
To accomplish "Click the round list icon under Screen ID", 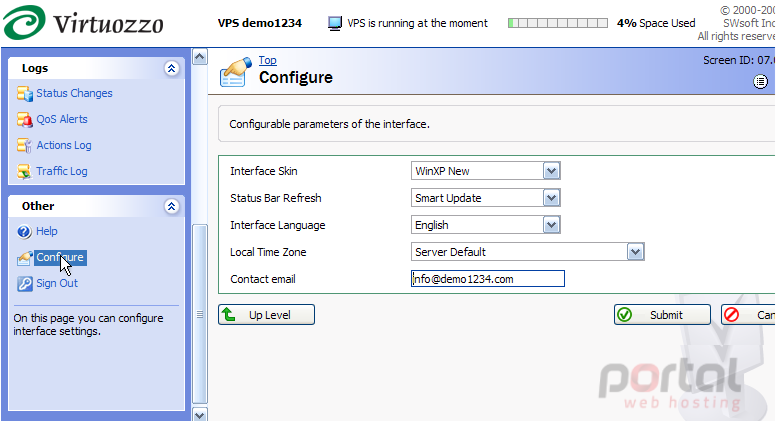I will coord(760,82).
